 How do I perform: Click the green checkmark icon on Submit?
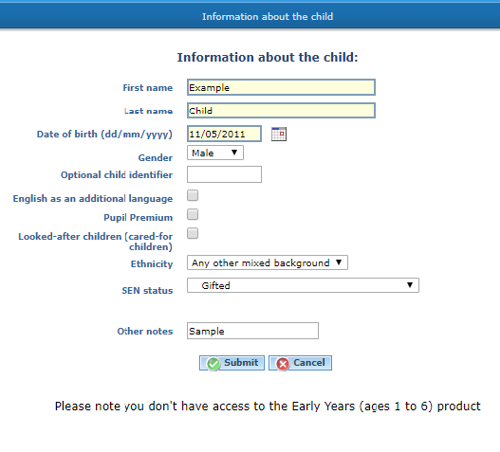point(213,364)
